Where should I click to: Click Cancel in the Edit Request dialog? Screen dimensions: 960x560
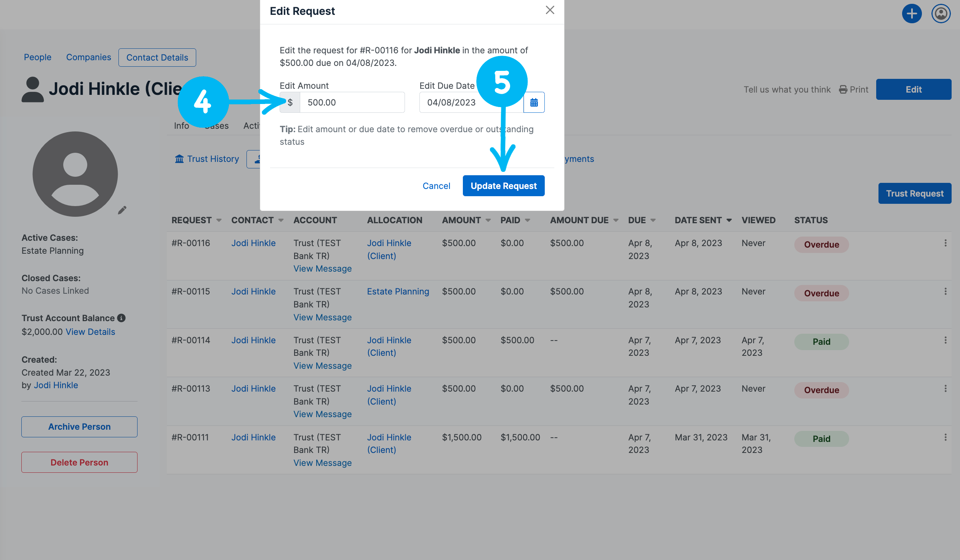(x=436, y=186)
